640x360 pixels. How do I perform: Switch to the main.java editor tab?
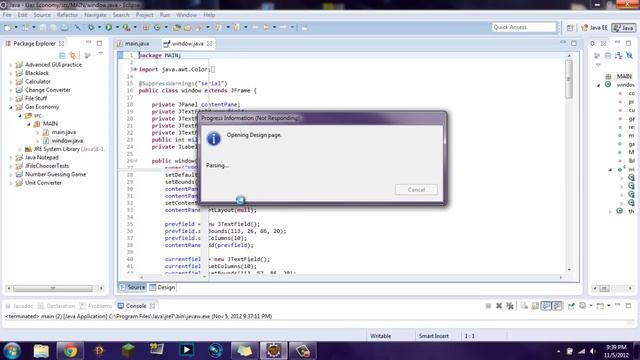pyautogui.click(x=133, y=43)
